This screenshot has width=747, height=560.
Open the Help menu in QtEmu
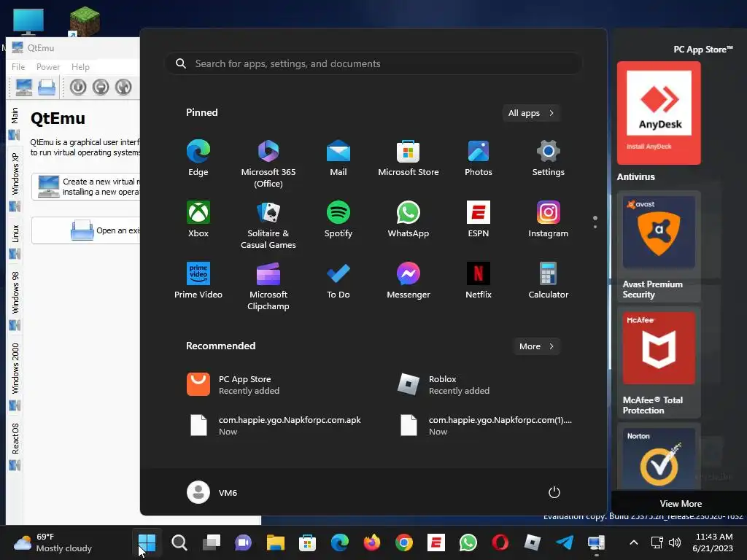pyautogui.click(x=80, y=67)
